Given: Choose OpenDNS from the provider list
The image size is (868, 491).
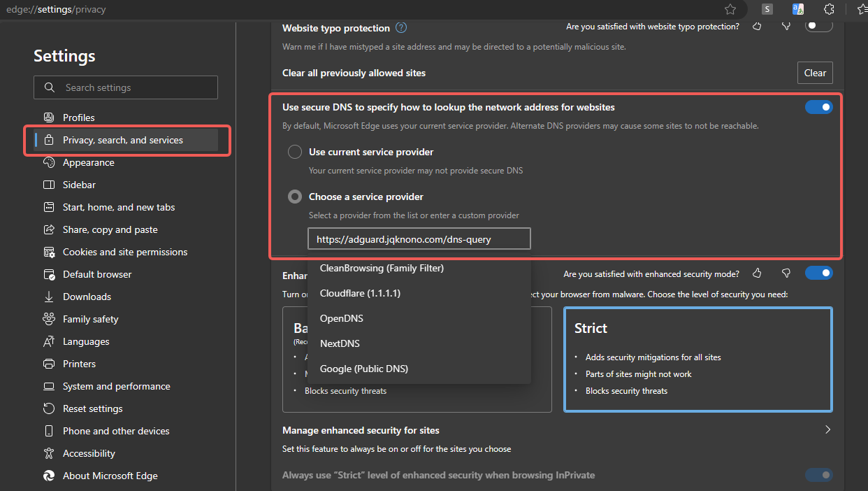Looking at the screenshot, I should pyautogui.click(x=419, y=318).
